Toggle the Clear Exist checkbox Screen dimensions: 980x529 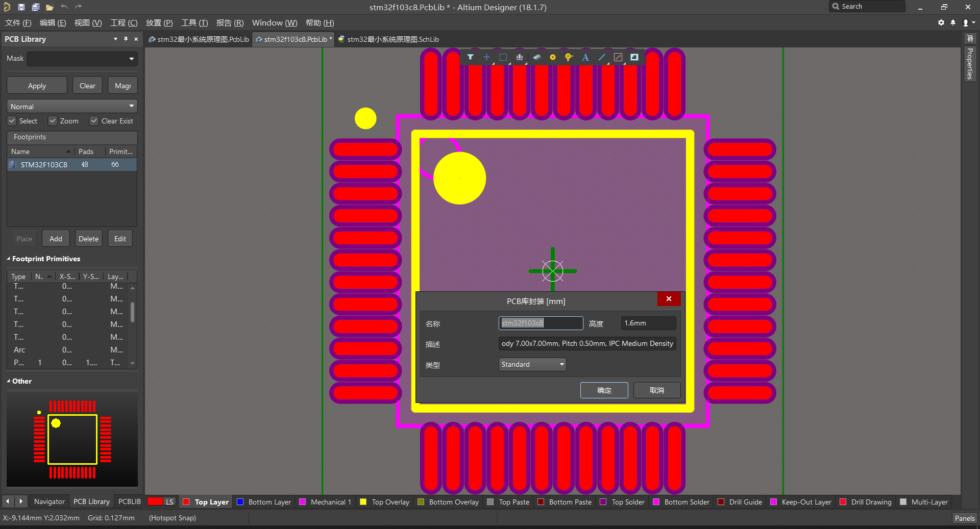(94, 121)
